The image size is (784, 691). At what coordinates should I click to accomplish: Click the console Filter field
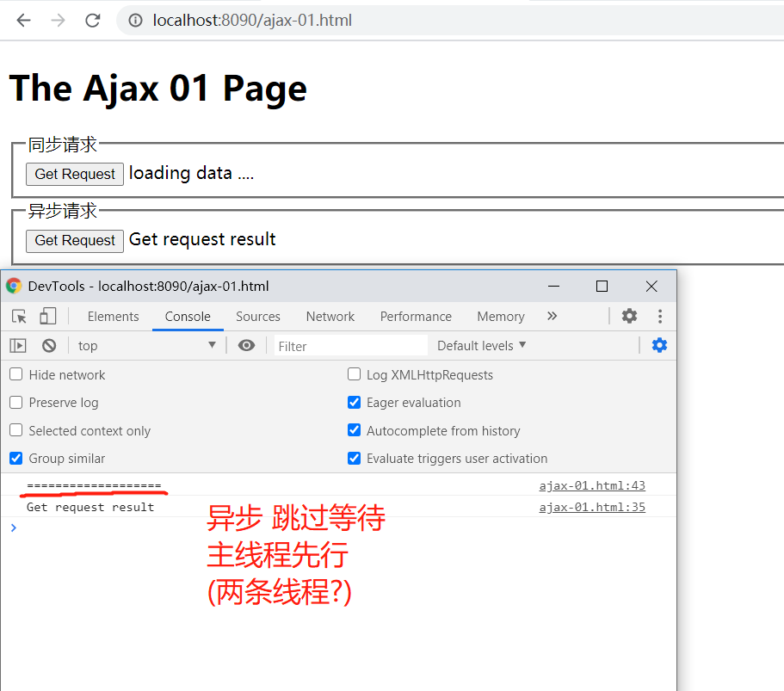[x=350, y=346]
